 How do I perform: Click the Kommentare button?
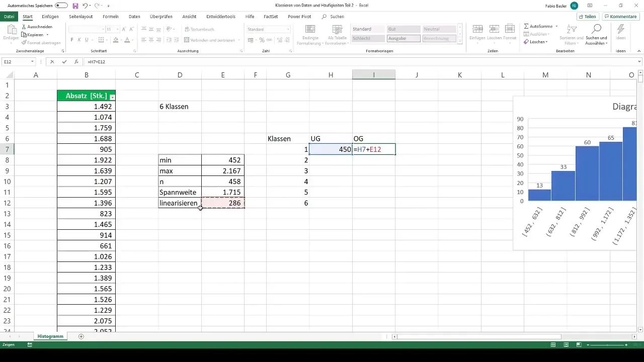(x=620, y=17)
